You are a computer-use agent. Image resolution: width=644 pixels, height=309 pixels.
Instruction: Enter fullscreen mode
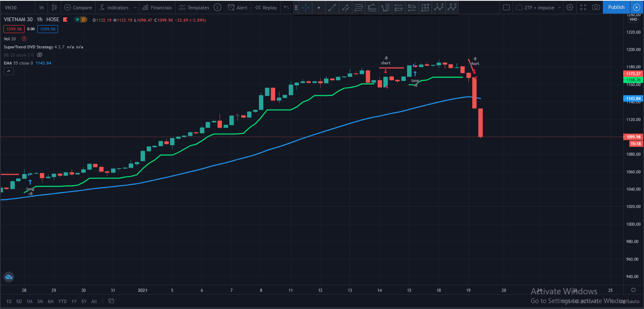coord(583,7)
